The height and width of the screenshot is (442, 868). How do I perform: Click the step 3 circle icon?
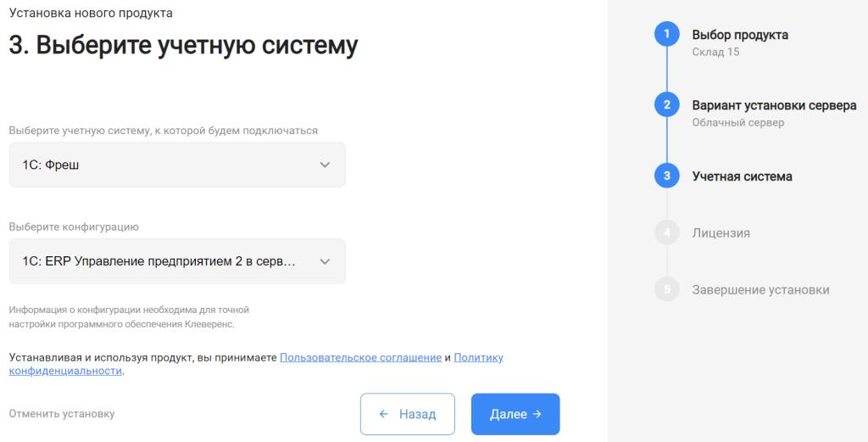pyautogui.click(x=666, y=176)
